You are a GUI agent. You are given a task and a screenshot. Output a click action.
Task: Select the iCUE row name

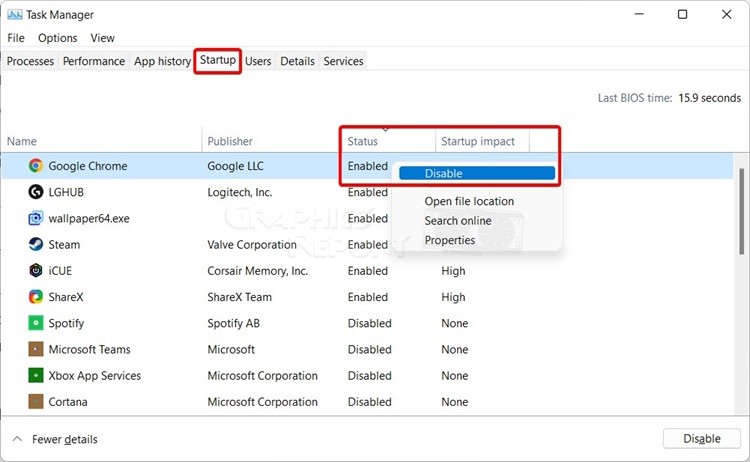60,271
